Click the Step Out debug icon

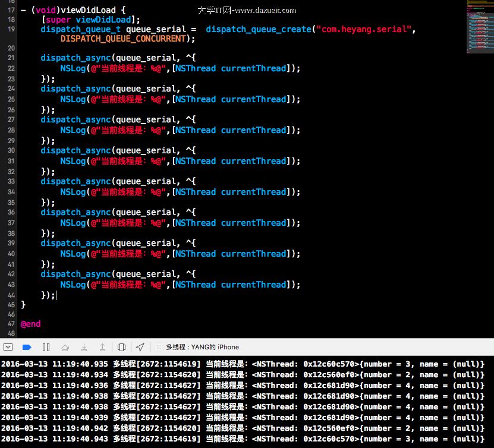coord(102,347)
